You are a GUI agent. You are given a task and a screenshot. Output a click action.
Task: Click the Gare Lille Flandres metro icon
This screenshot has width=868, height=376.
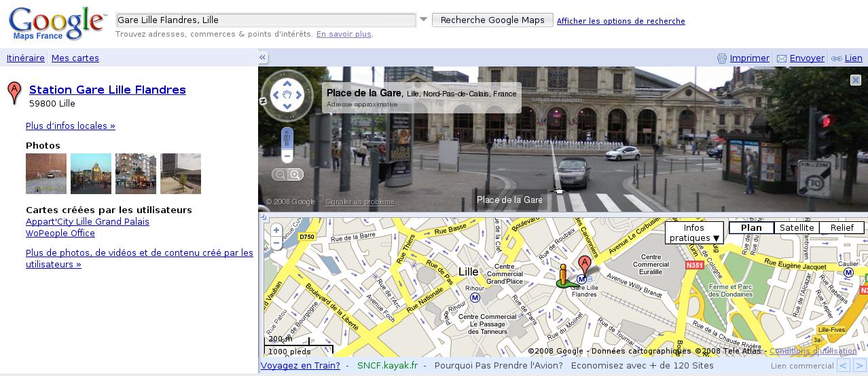point(581,280)
